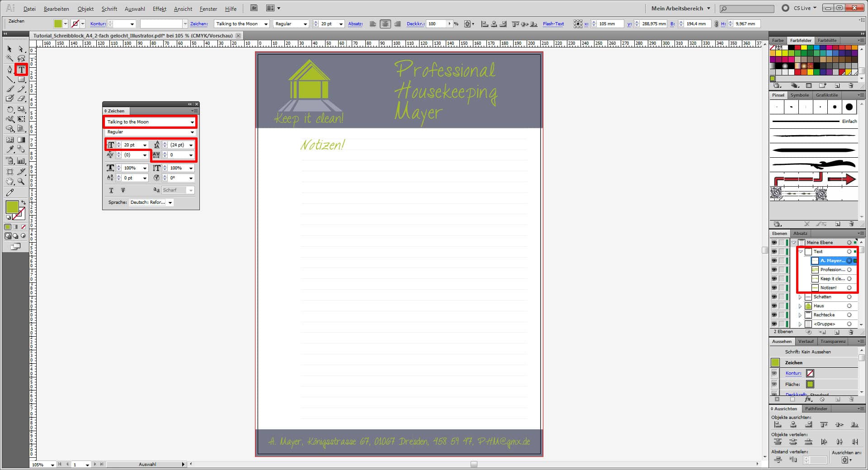This screenshot has height=470, width=868.
Task: Open the font family dropdown in Zeichen panel
Action: [192, 122]
